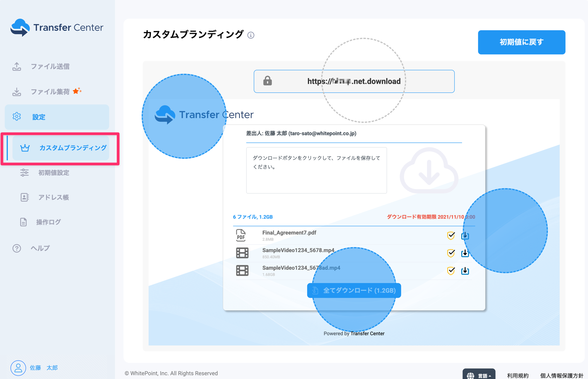588x379 pixels.
Task: Click info icon next to カスタムブランディング heading
Action: click(x=251, y=35)
